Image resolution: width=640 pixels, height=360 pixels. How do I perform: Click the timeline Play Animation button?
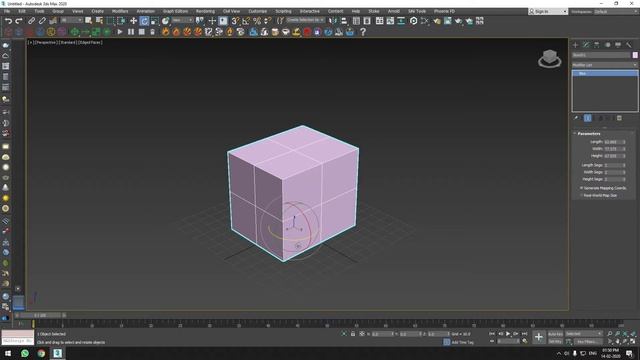[508, 334]
